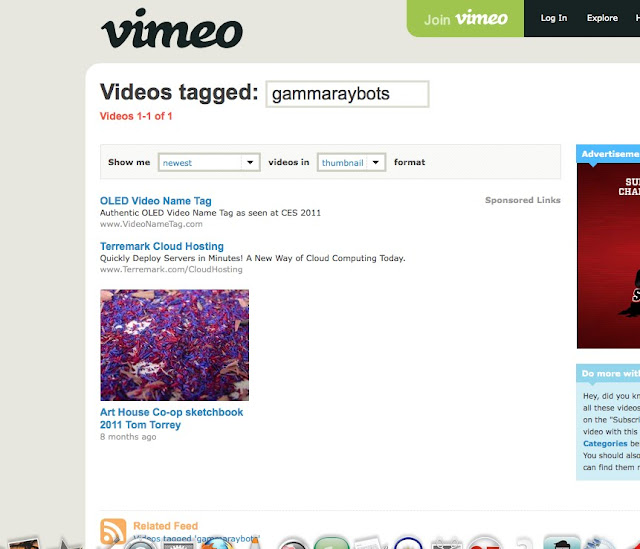
Task: Open the 'newest' sort dropdown
Action: pos(209,162)
